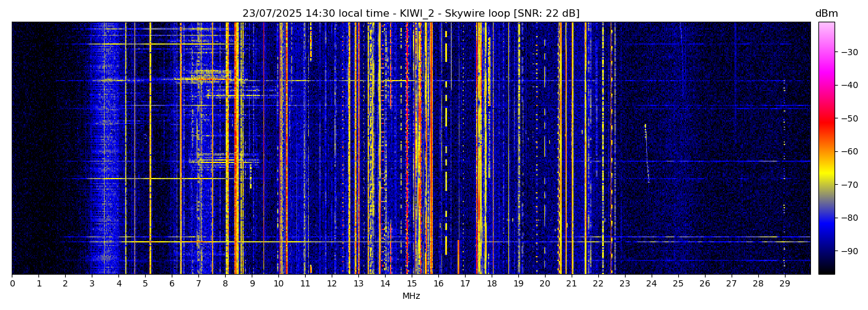Click the 10 MHz axis tick label
This screenshot has width=868, height=310.
pyautogui.click(x=278, y=284)
